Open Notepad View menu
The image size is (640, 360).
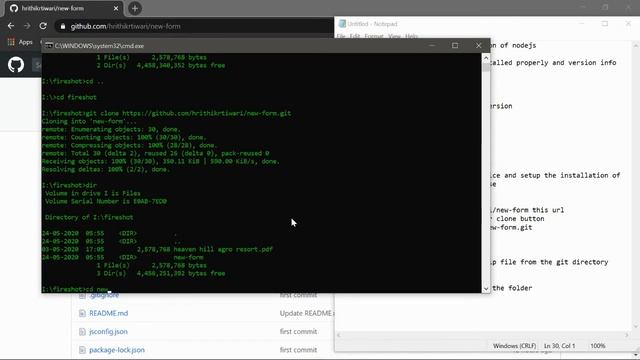[x=394, y=36]
